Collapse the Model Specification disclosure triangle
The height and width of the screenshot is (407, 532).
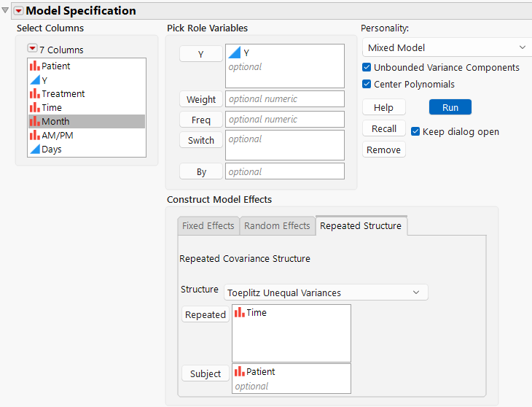pyautogui.click(x=6, y=11)
